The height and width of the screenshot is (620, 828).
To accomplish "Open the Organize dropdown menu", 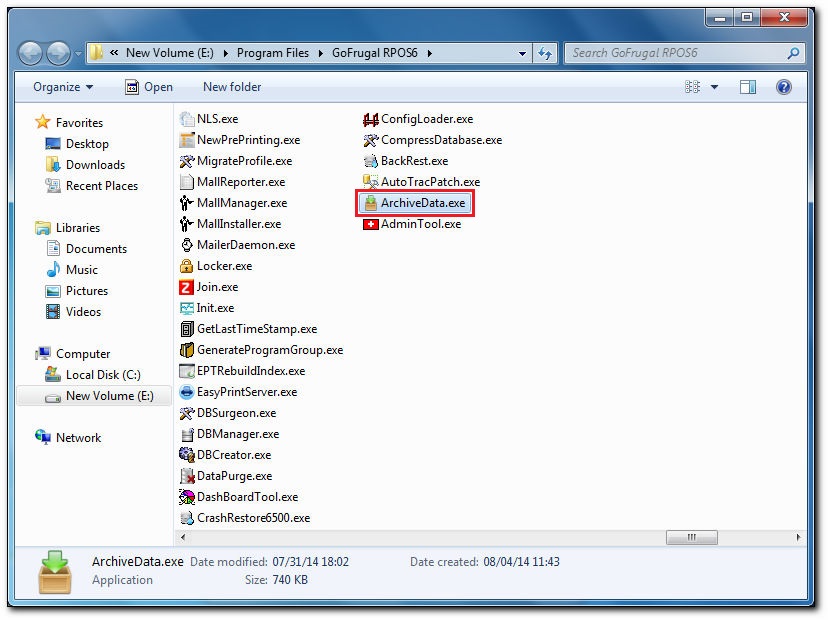I will pyautogui.click(x=63, y=87).
